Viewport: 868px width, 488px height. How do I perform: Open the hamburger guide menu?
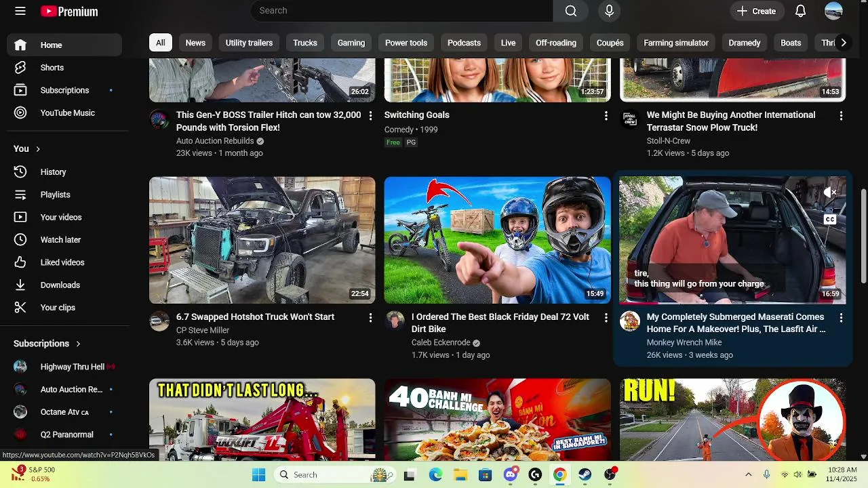coord(20,11)
